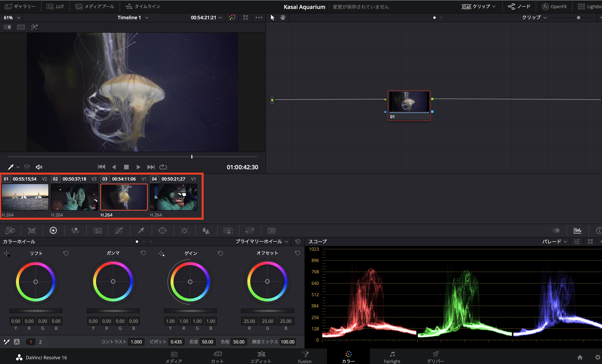The width and height of the screenshot is (602, 364).
Task: Reset the Lift color wheel
Action: pyautogui.click(x=66, y=253)
